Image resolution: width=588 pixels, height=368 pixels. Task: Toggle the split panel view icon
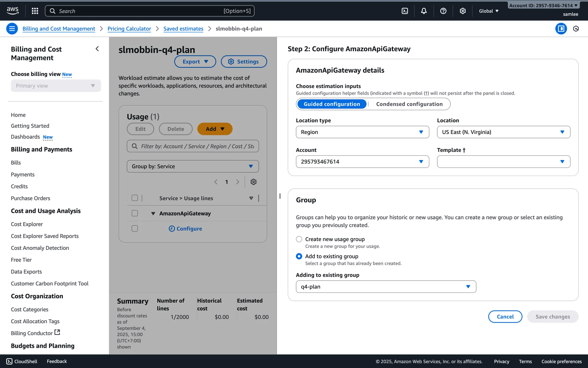point(561,29)
